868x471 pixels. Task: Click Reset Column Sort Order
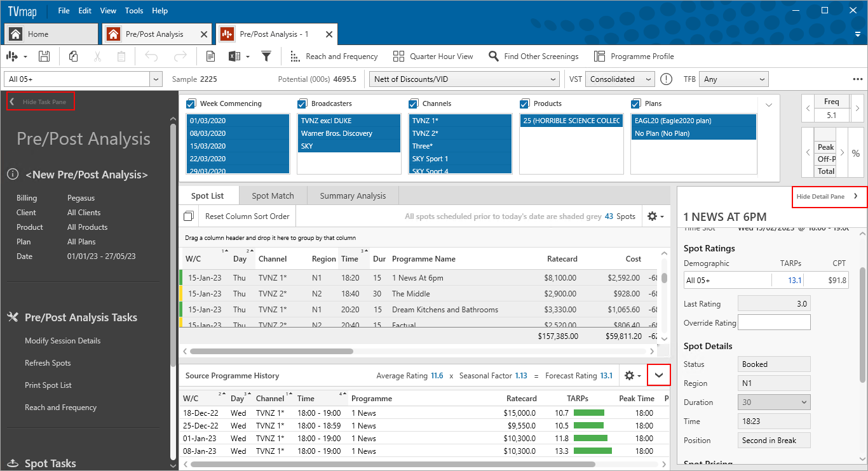pyautogui.click(x=247, y=216)
